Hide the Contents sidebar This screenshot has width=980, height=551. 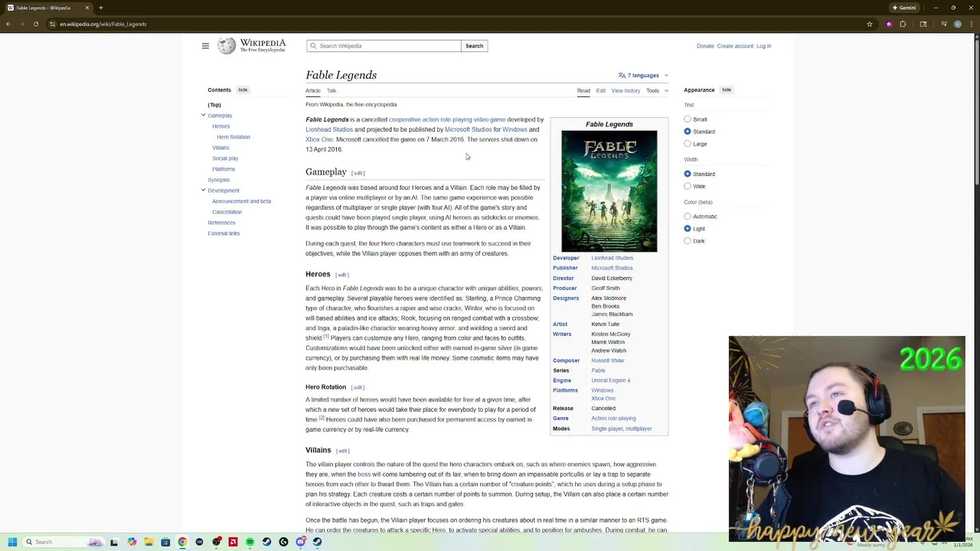click(x=243, y=90)
